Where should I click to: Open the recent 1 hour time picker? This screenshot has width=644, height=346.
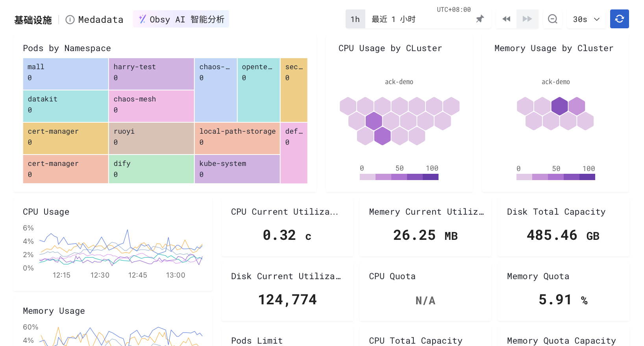point(420,19)
